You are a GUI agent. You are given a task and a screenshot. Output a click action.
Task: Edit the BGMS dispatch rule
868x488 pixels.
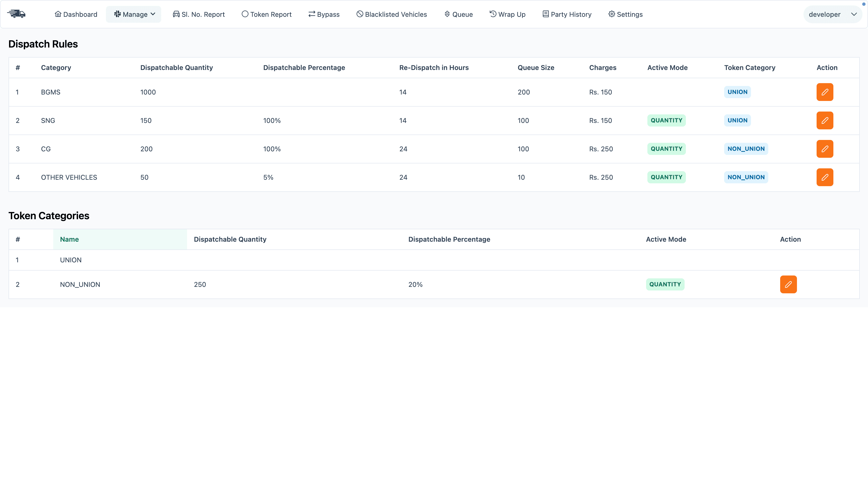tap(825, 92)
